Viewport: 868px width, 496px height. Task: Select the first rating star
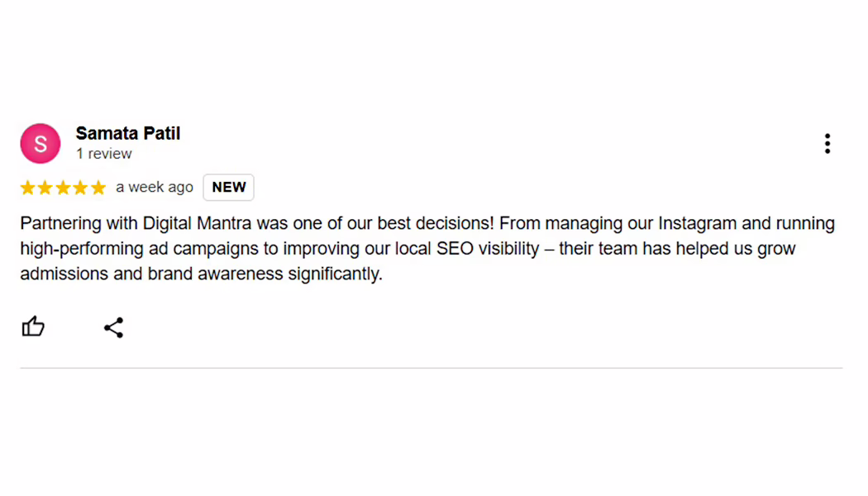pos(27,188)
